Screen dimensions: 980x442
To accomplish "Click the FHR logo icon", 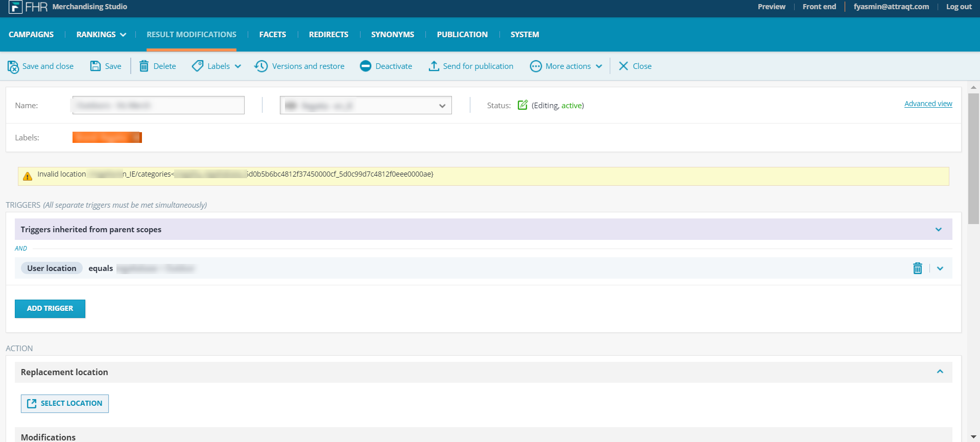I will click(x=15, y=7).
